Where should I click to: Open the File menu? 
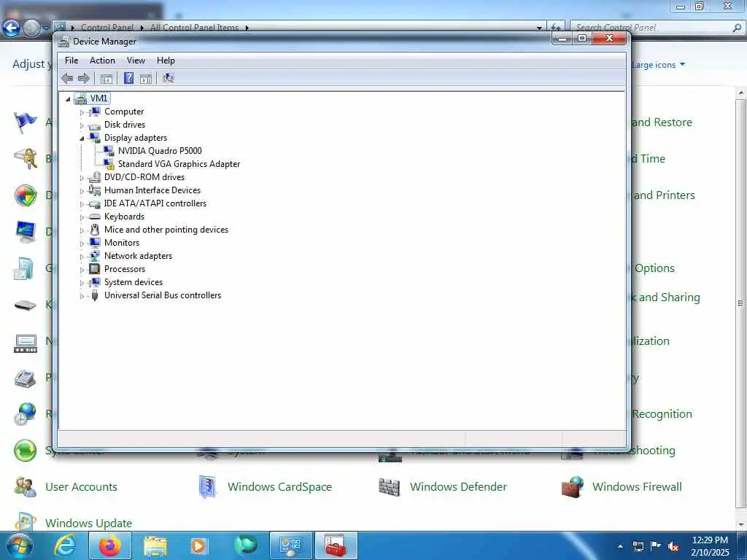[x=71, y=61]
